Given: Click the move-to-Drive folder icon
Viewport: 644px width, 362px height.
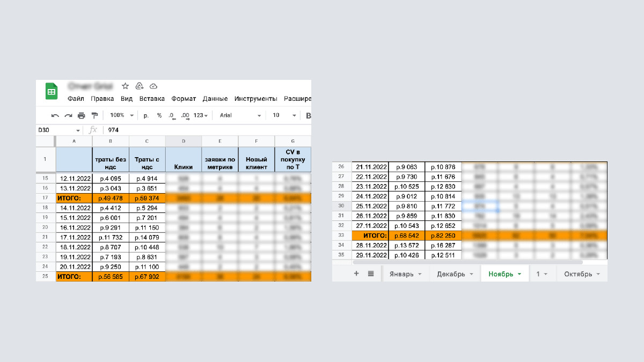Looking at the screenshot, I should click(139, 86).
